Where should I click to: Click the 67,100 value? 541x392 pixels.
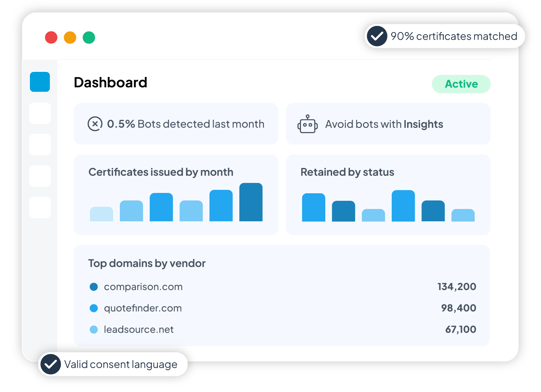[461, 329]
